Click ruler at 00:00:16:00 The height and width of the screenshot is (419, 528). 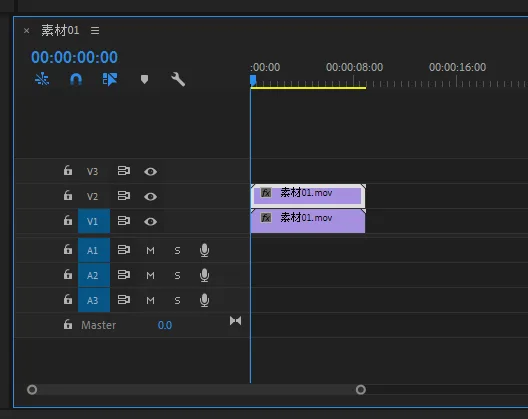tap(457, 67)
